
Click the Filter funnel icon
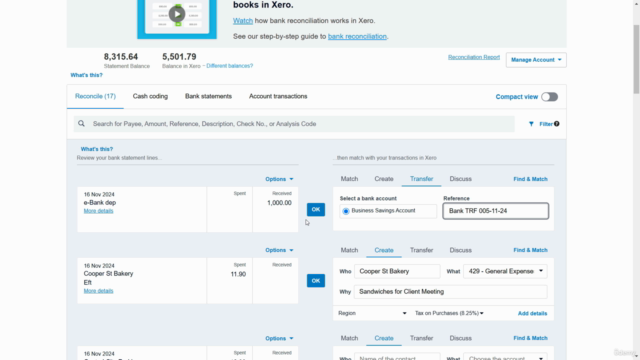531,124
